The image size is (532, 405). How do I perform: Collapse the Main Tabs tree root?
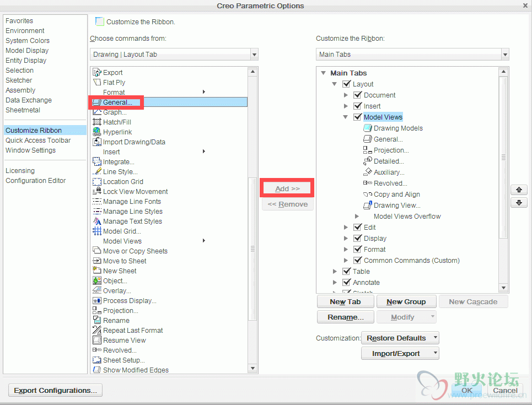(x=324, y=73)
